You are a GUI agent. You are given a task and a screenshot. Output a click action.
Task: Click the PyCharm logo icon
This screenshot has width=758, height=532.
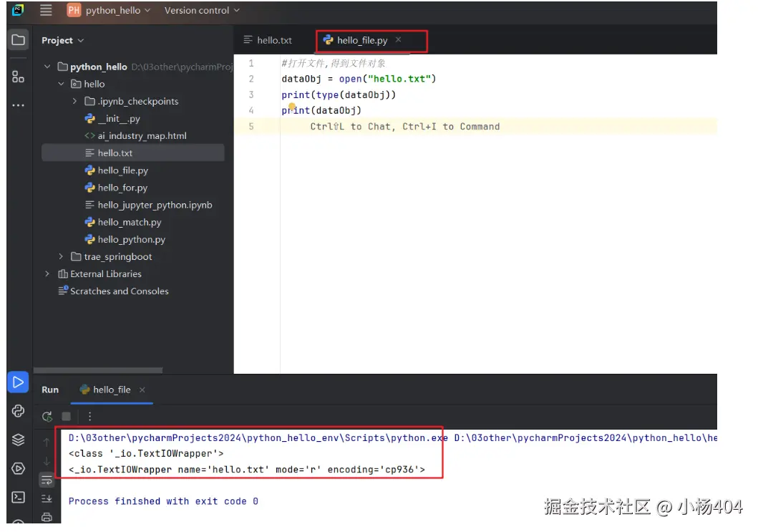[x=18, y=10]
